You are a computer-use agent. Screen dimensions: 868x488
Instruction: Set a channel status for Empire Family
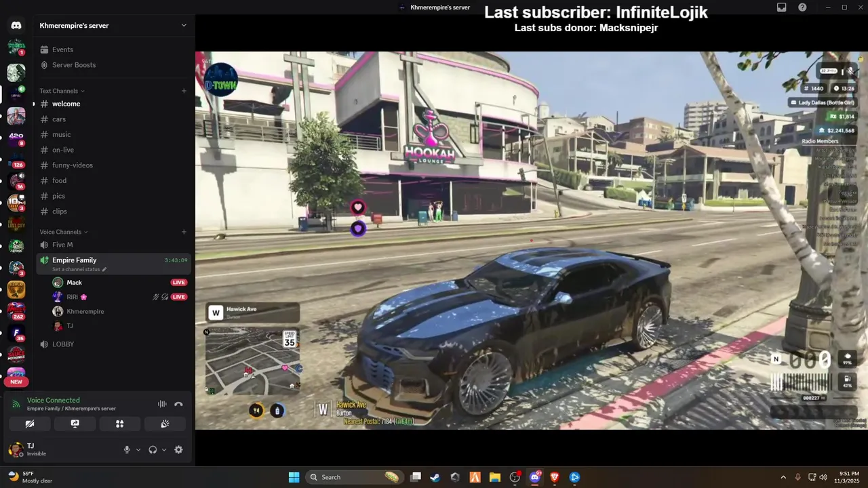point(79,269)
